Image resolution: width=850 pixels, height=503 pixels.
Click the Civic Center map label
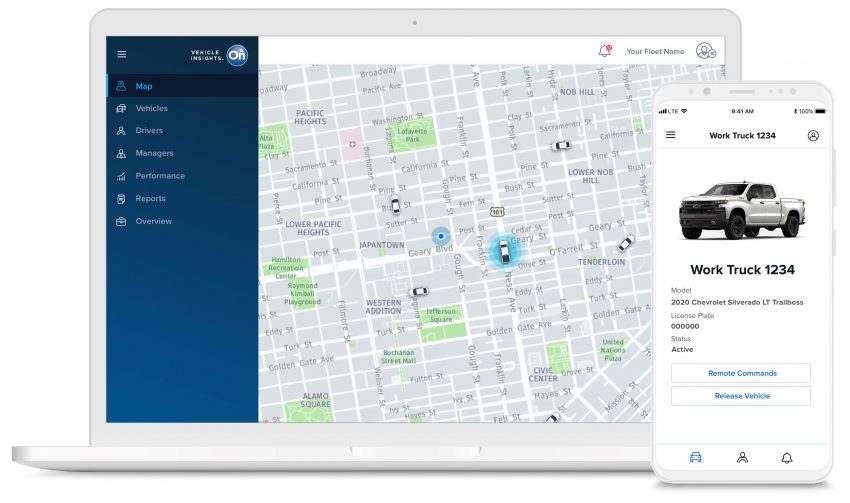click(x=543, y=375)
